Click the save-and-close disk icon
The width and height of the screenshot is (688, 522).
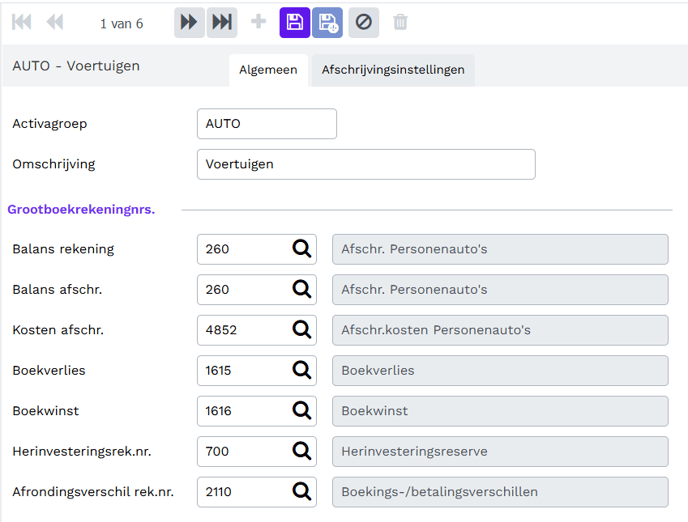click(327, 22)
